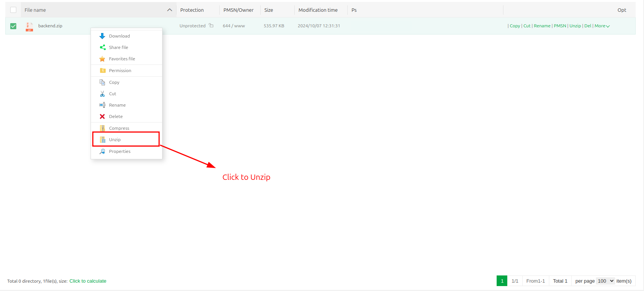Click the Compress archive icon

(102, 128)
